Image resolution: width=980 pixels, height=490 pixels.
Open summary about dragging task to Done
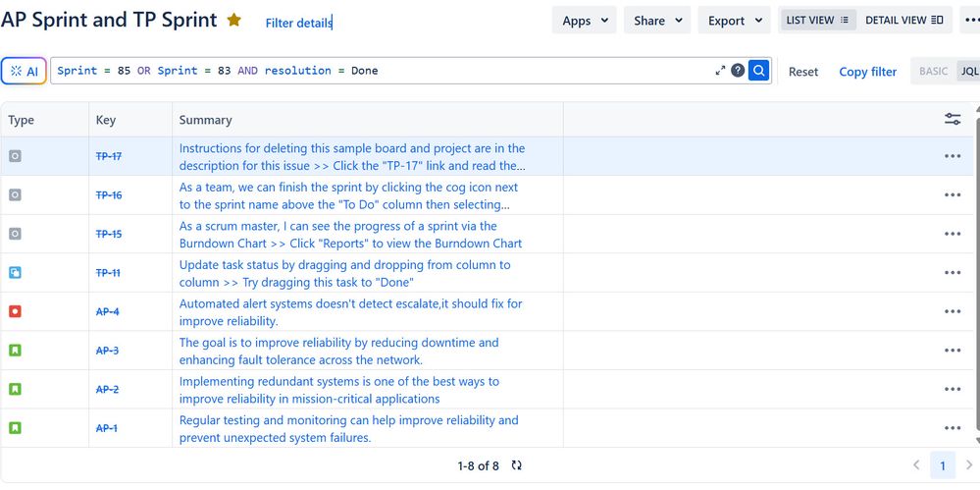(344, 273)
